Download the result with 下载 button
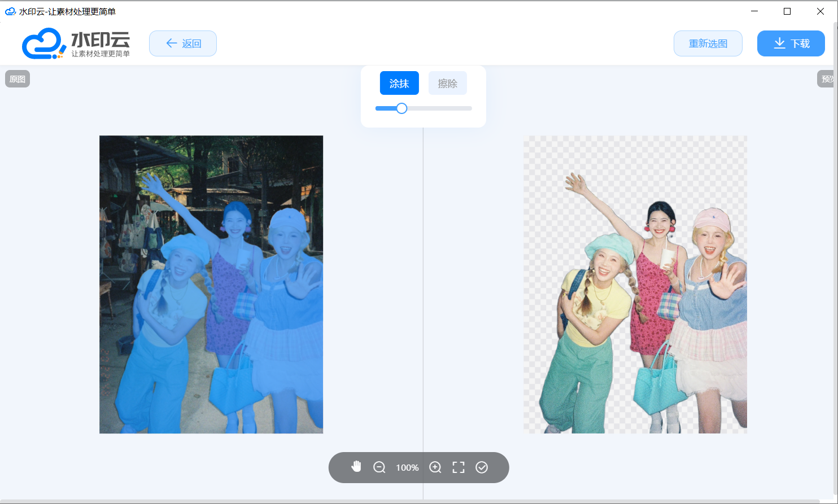This screenshot has width=838, height=504. point(791,43)
